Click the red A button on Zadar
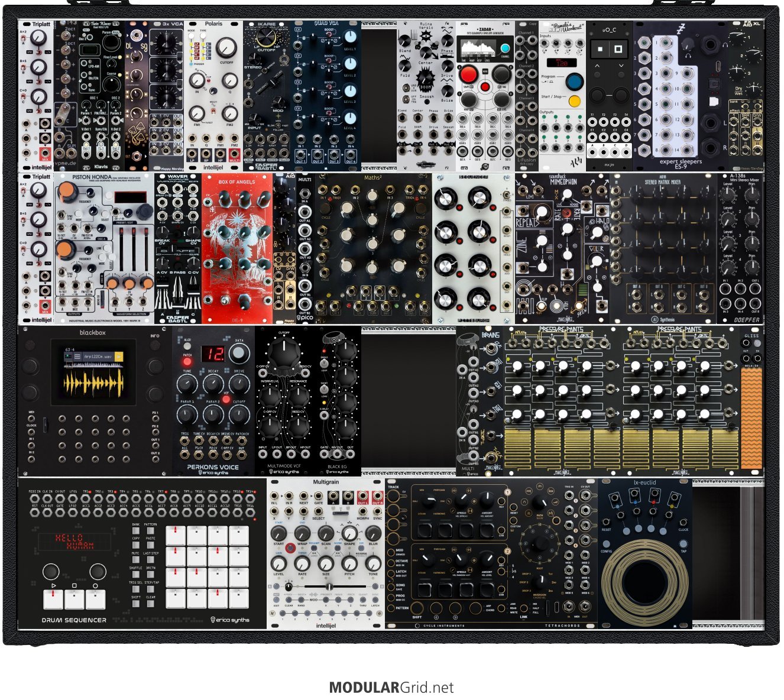This screenshot has height=700, width=784. click(469, 74)
